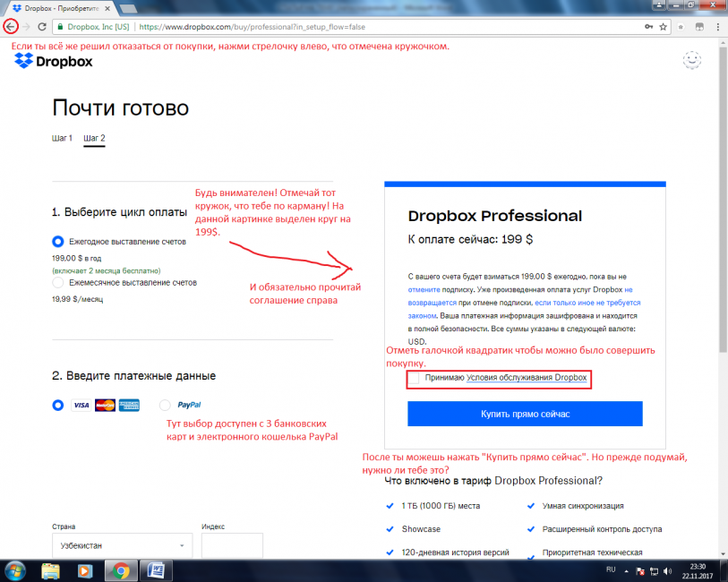Screen dimensions: 728x582
Task: Click '120-дневная история версий' feature text
Action: (456, 552)
